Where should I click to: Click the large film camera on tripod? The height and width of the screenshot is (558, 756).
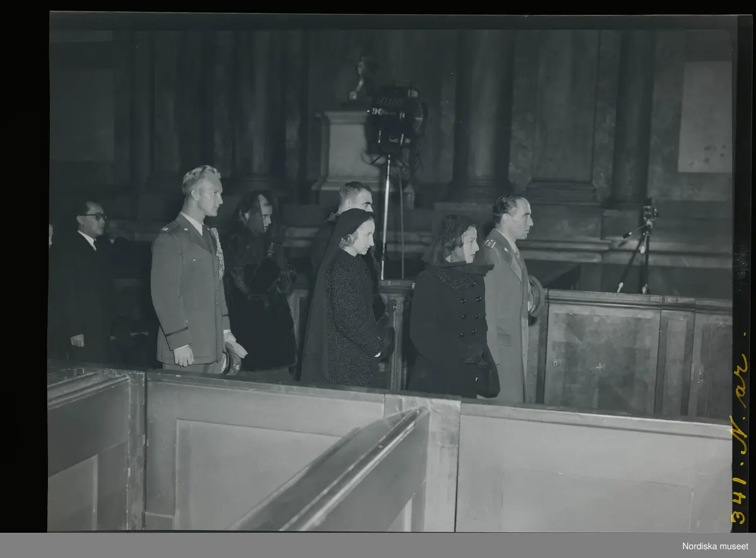click(x=394, y=120)
